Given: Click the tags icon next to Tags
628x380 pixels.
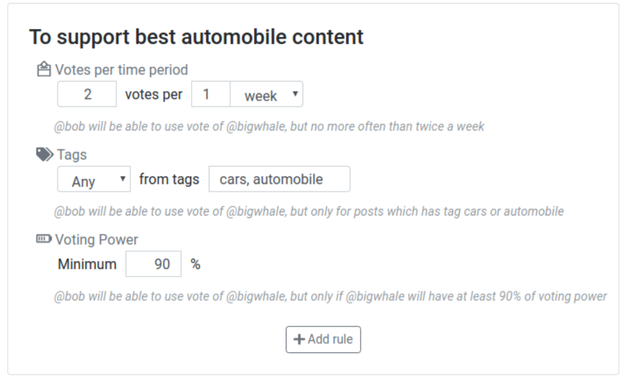Looking at the screenshot, I should 44,154.
